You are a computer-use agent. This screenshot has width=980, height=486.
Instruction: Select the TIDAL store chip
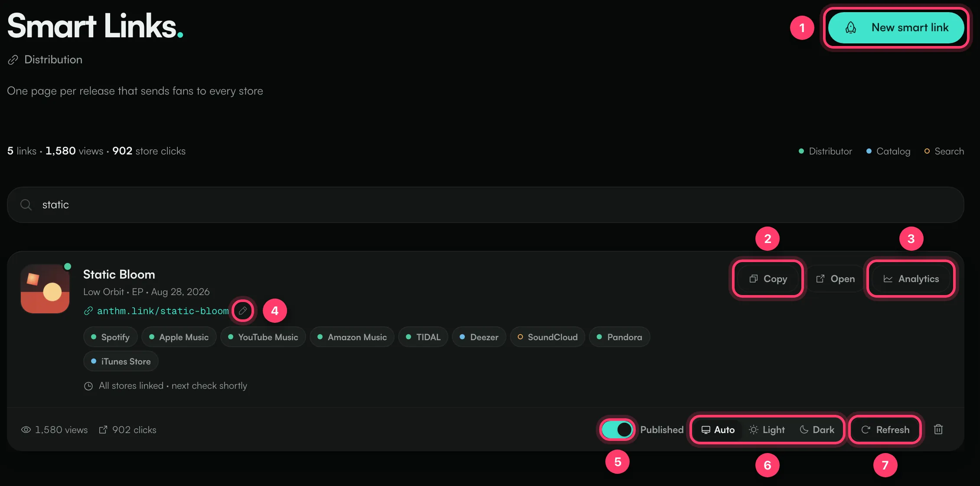423,337
